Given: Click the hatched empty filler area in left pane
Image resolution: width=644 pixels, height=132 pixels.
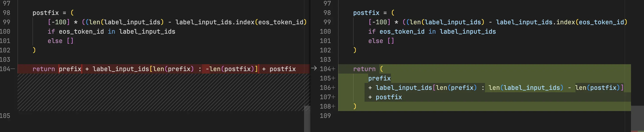Looking at the screenshot, I should (160, 92).
